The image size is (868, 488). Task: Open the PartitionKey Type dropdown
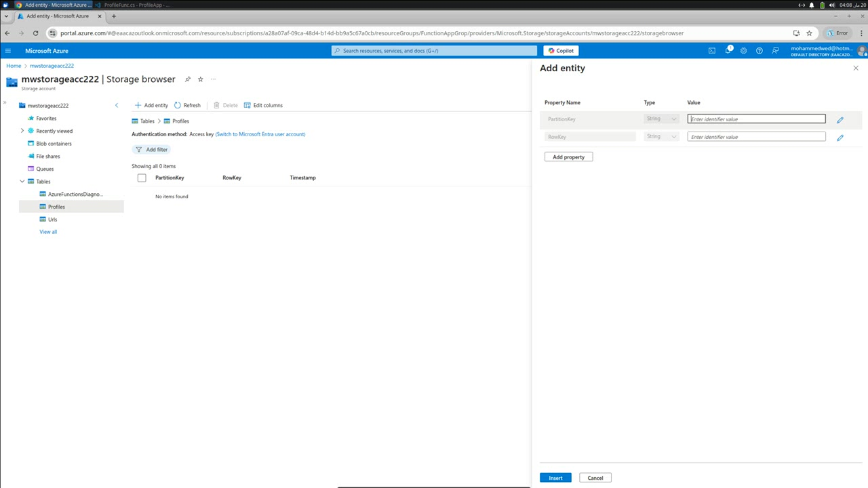(x=661, y=119)
